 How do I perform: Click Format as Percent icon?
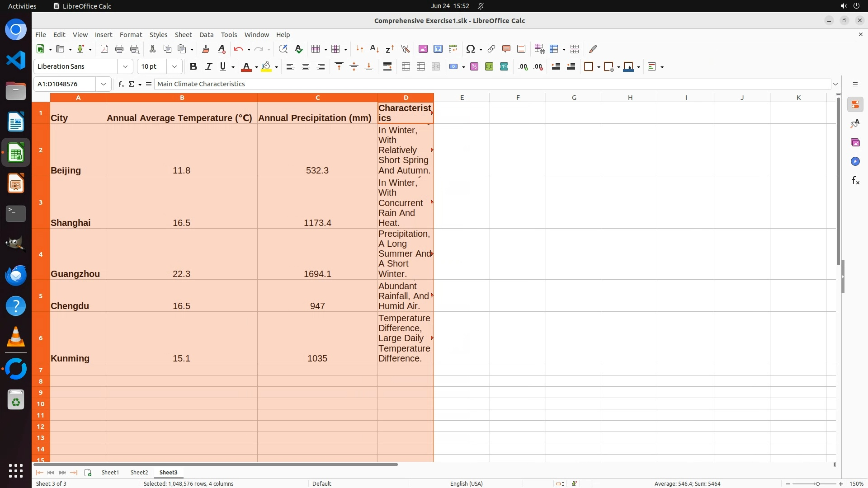click(x=474, y=67)
